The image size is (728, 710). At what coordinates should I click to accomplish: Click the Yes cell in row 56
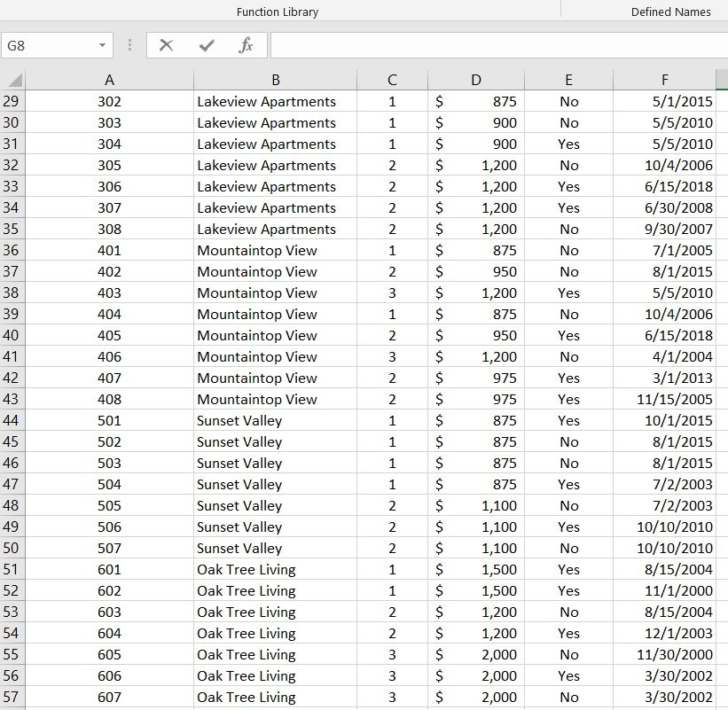568,675
